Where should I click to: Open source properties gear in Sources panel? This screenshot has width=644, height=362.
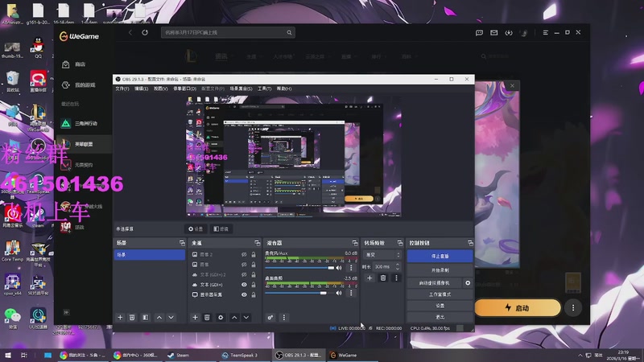[221, 317]
